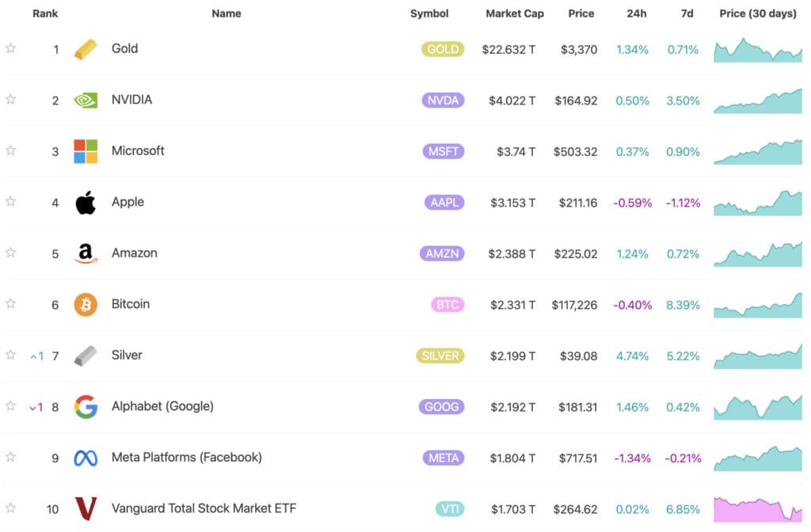Open the Microsoft company page
This screenshot has height=532, width=811.
coord(138,151)
